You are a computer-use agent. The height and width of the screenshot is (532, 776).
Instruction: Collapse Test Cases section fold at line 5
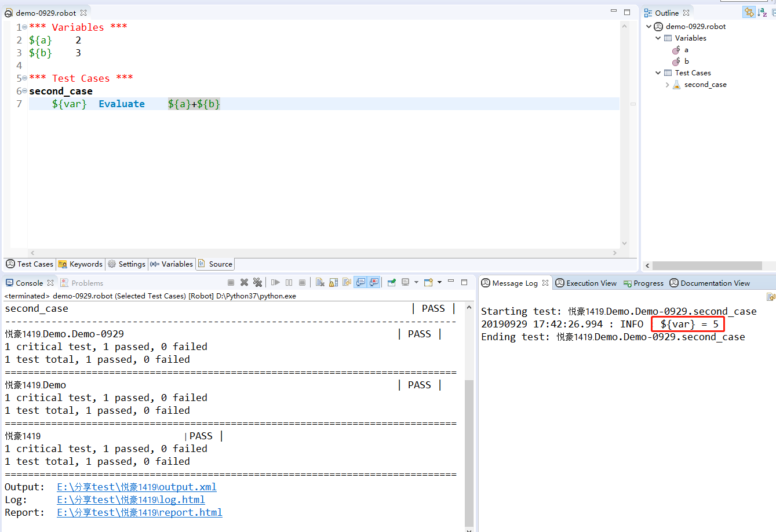click(25, 78)
